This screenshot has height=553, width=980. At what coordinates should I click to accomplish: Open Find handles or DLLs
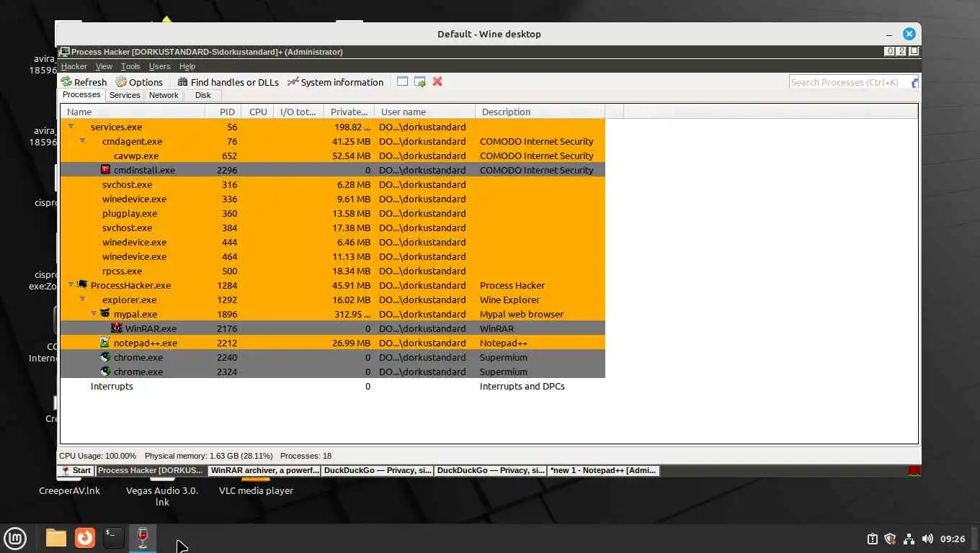[228, 82]
